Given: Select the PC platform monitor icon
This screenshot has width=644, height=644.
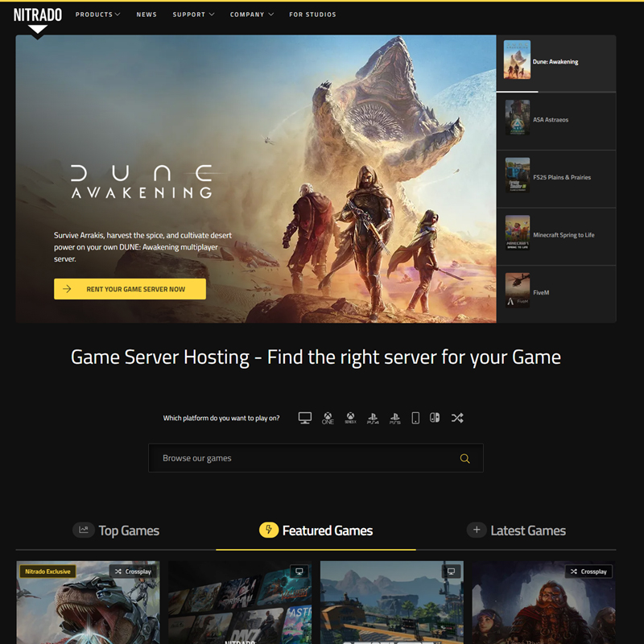Looking at the screenshot, I should pyautogui.click(x=304, y=418).
